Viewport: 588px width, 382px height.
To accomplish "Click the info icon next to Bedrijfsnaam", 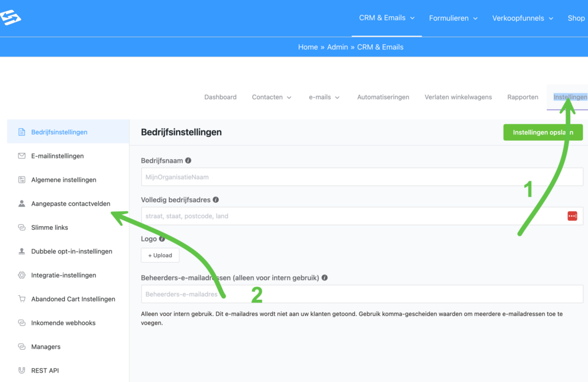I will (188, 161).
